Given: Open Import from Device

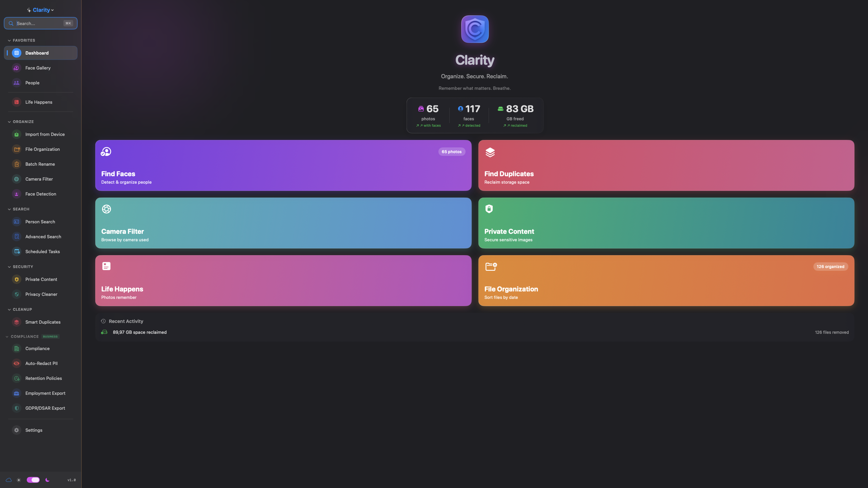Looking at the screenshot, I should pyautogui.click(x=45, y=134).
